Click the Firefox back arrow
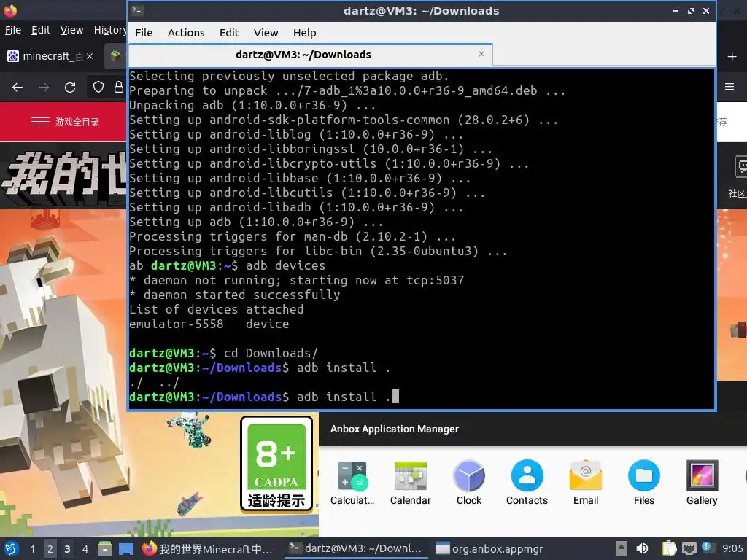The height and width of the screenshot is (560, 747). click(18, 87)
